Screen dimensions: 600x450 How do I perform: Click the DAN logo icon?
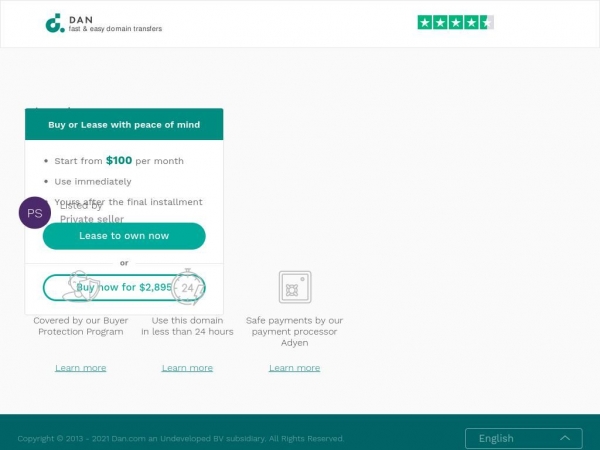[55, 23]
